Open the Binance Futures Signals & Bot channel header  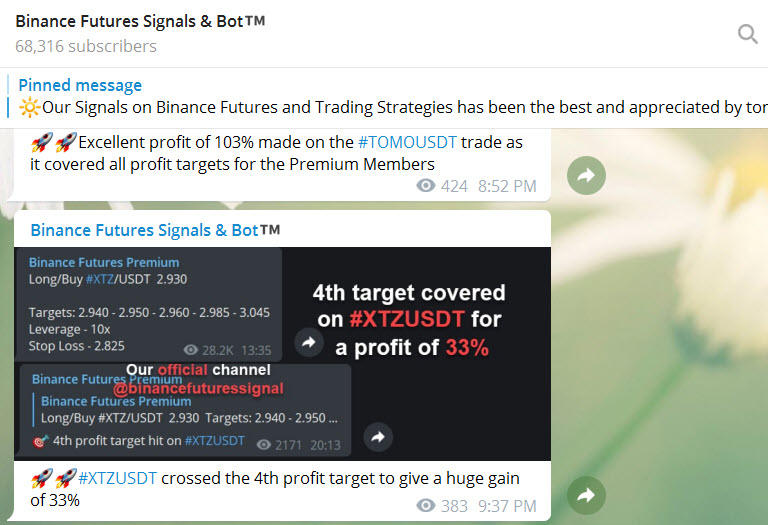140,21
